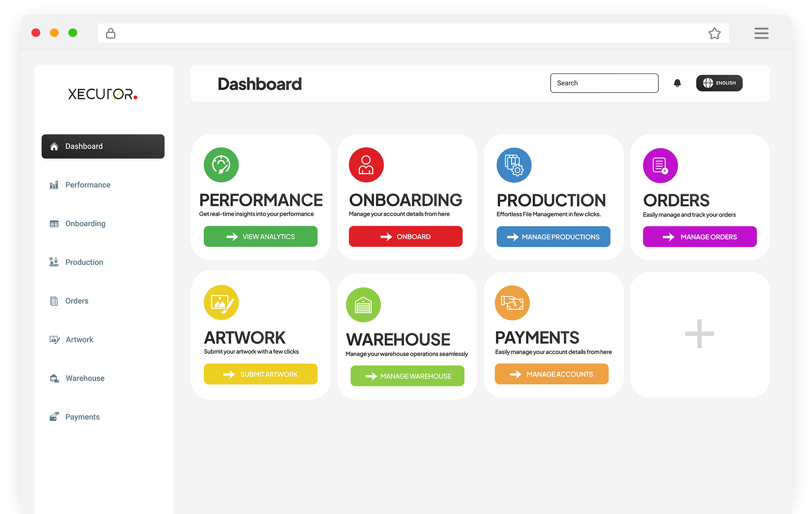Add a new card with plus tile

(699, 334)
